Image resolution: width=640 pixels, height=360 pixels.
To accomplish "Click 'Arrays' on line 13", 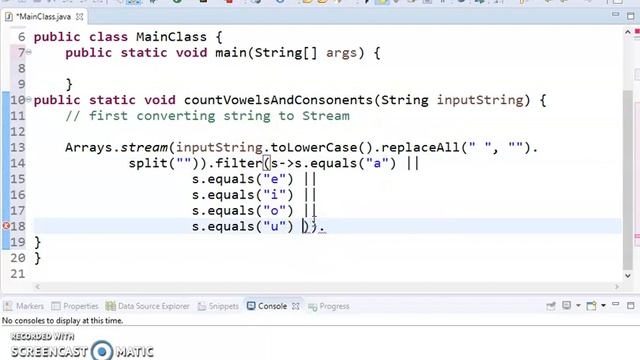I will 89,148.
